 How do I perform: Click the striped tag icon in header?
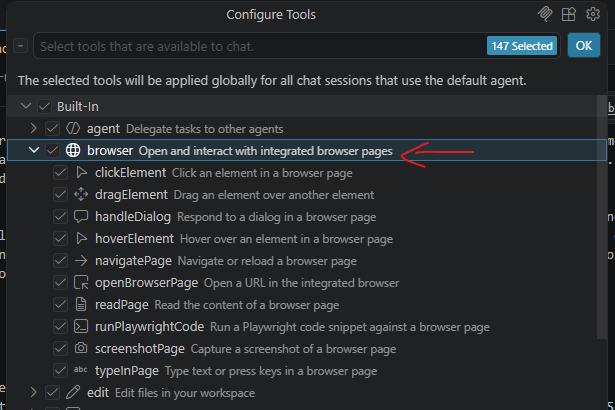[x=545, y=14]
